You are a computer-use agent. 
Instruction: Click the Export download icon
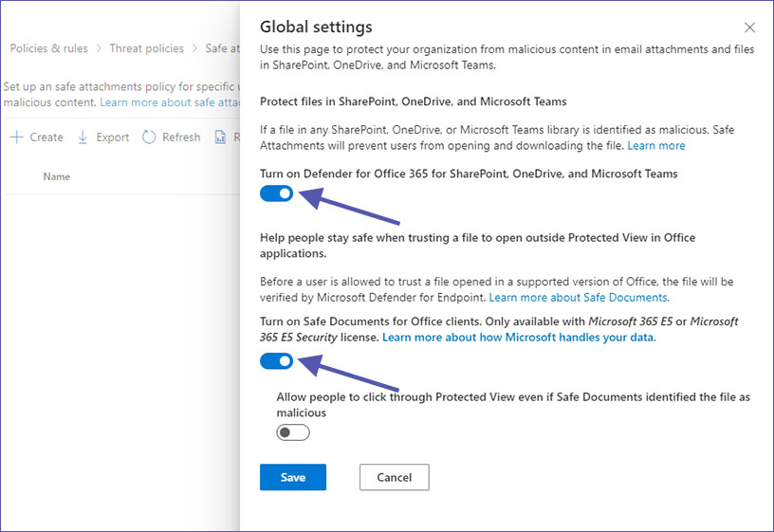[x=83, y=138]
